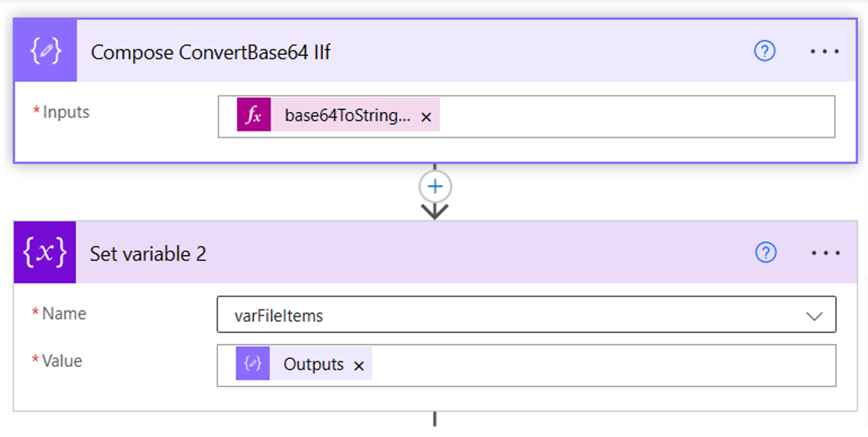Click inside the Inputs field
Image resolution: width=868 pixels, height=437 pixels.
[626, 116]
